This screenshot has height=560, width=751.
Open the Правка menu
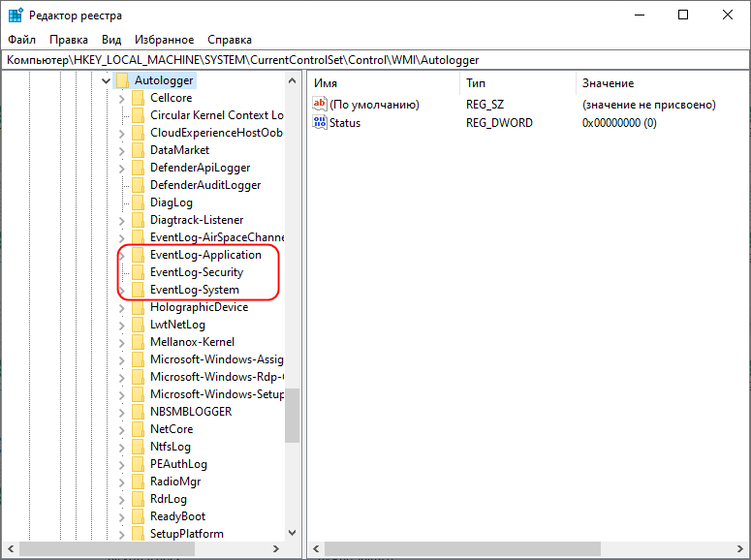coord(69,40)
